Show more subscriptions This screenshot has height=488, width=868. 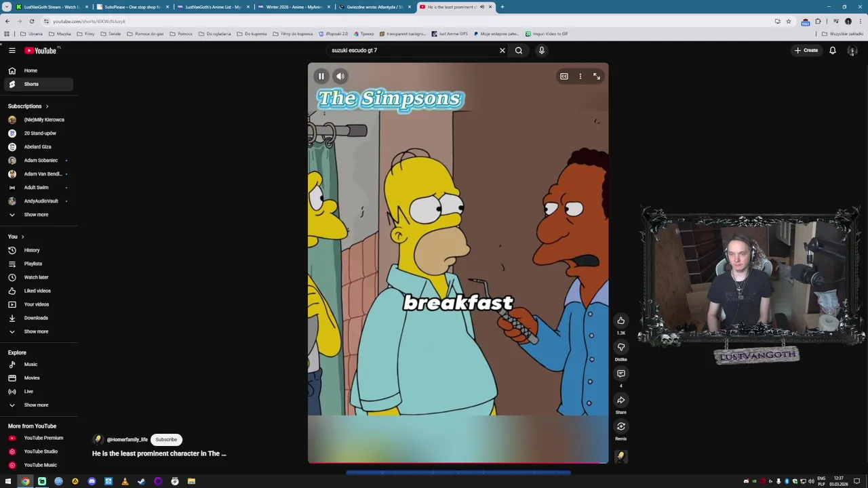tap(38, 214)
